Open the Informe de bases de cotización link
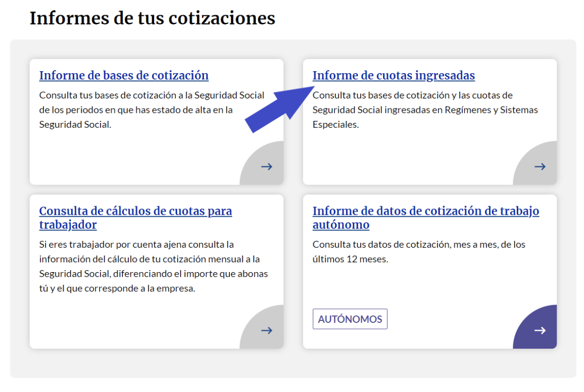Viewport: 584px width, 392px height. [x=124, y=75]
